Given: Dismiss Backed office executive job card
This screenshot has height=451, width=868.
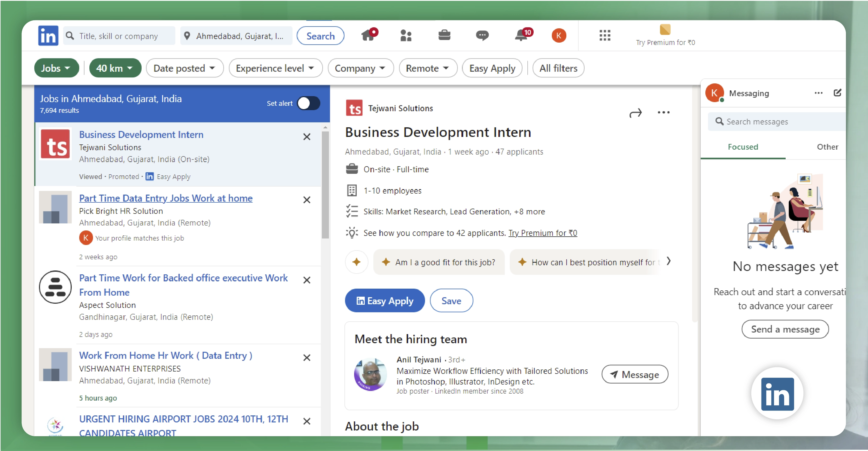Looking at the screenshot, I should point(307,280).
